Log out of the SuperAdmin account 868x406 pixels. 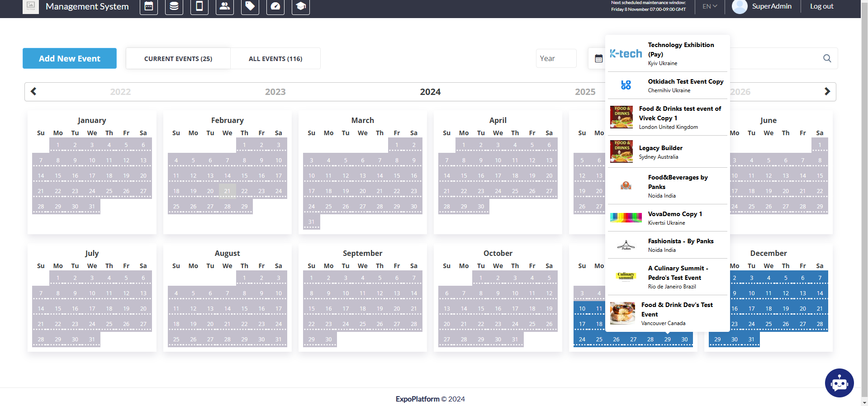[x=821, y=6]
